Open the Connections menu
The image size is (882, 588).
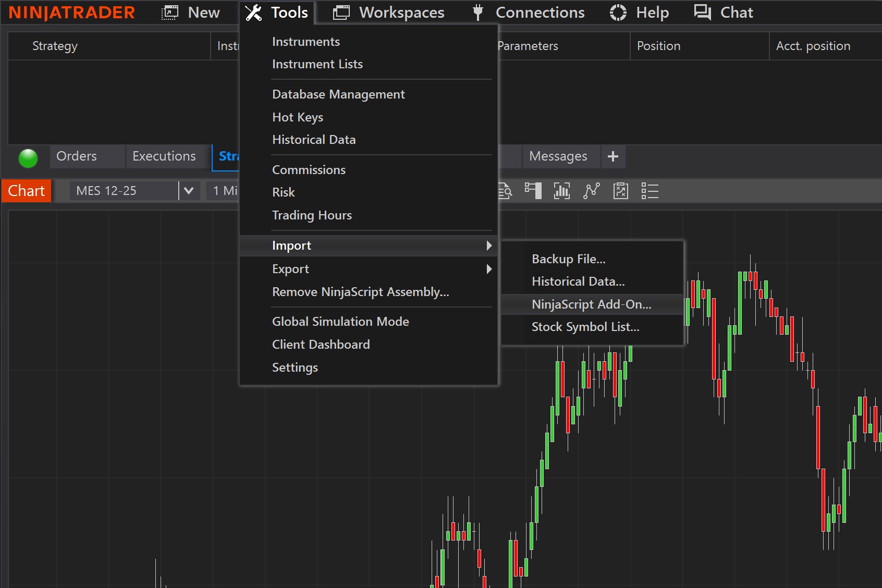tap(529, 13)
